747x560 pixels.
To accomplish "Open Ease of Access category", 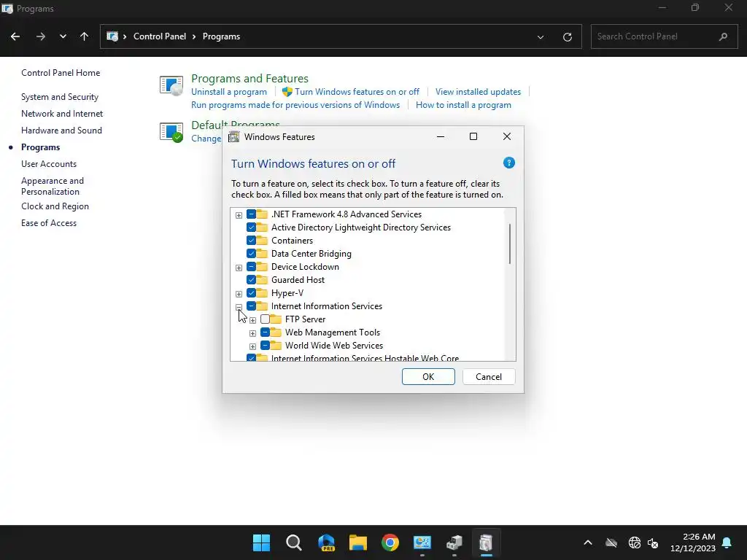I will pyautogui.click(x=49, y=223).
